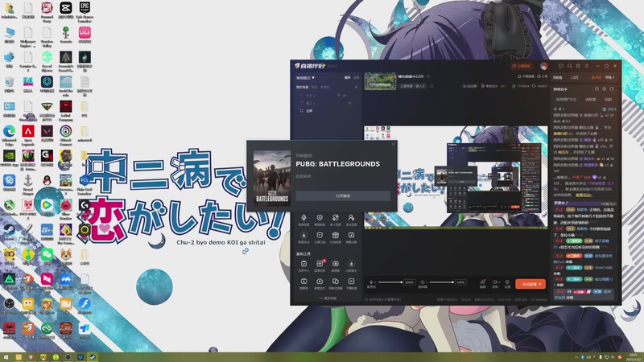Screen dimensions: 644x362
Task: Toggle visibility eye of the first source row
Action: pos(345,96)
